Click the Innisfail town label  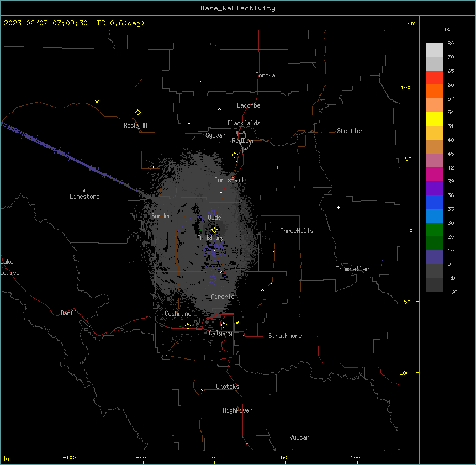coord(230,180)
